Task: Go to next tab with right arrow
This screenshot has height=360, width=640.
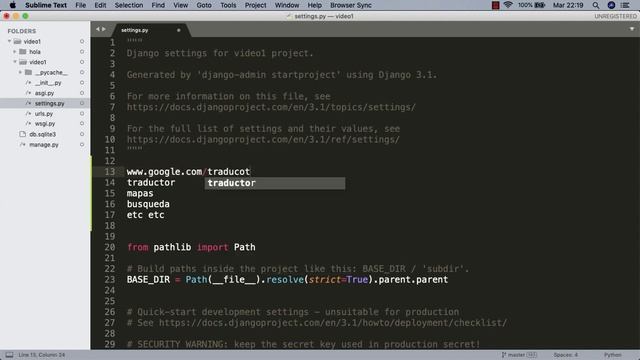Action: pyautogui.click(x=104, y=29)
